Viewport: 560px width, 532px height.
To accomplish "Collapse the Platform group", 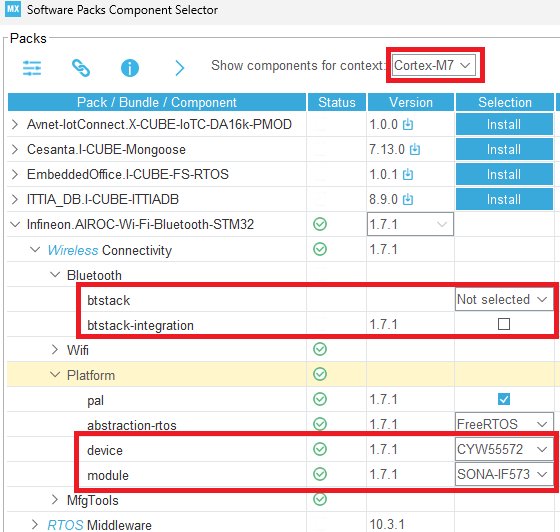I will 55,374.
